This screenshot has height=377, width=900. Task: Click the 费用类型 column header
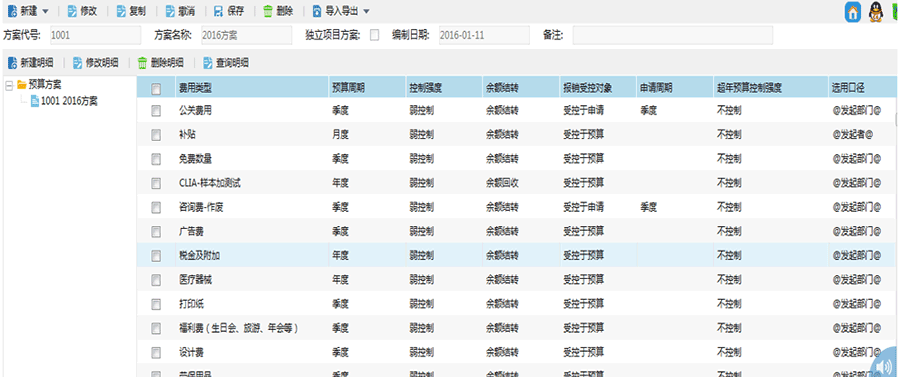click(195, 89)
